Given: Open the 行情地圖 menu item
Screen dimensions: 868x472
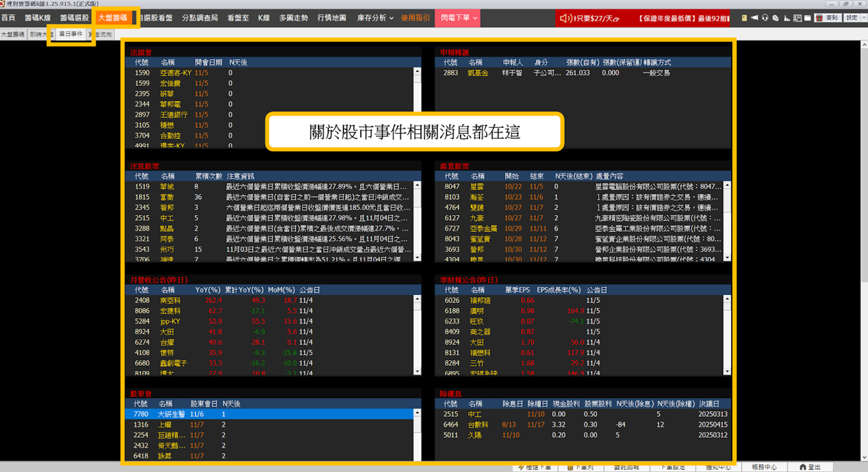Looking at the screenshot, I should coord(331,18).
